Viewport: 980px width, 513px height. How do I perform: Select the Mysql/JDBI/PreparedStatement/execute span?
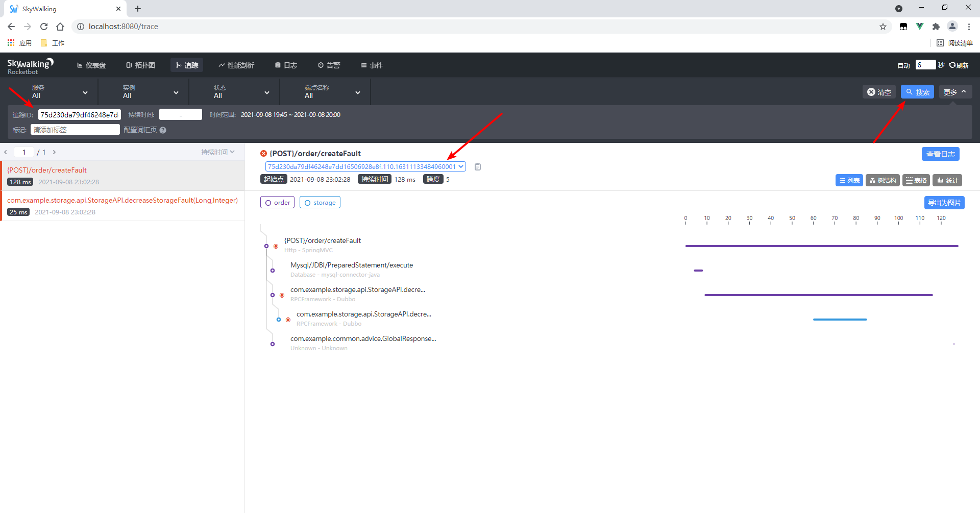(x=351, y=270)
